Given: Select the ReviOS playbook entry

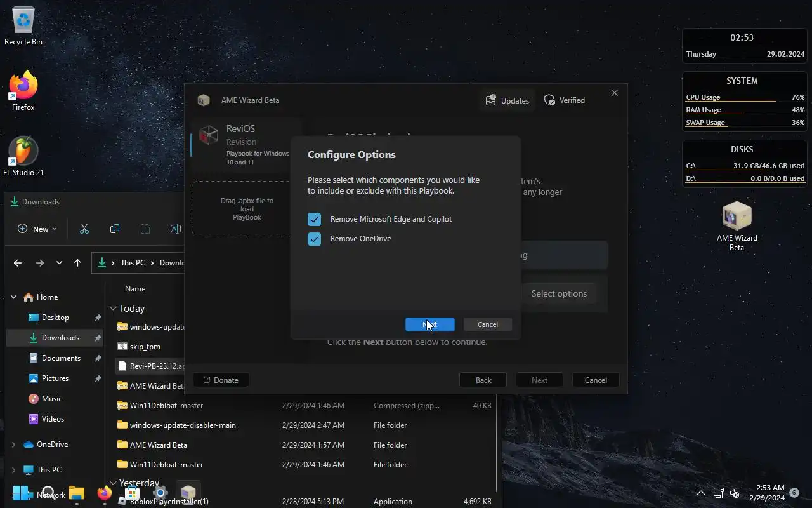Looking at the screenshot, I should pyautogui.click(x=247, y=144).
